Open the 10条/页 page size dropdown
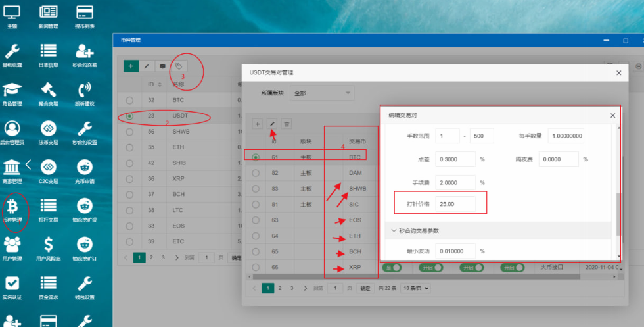This screenshot has width=644, height=327. click(416, 288)
